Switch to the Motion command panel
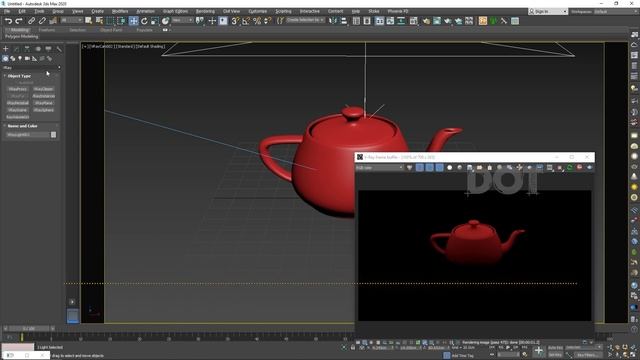The height and width of the screenshot is (360, 640). tap(38, 49)
